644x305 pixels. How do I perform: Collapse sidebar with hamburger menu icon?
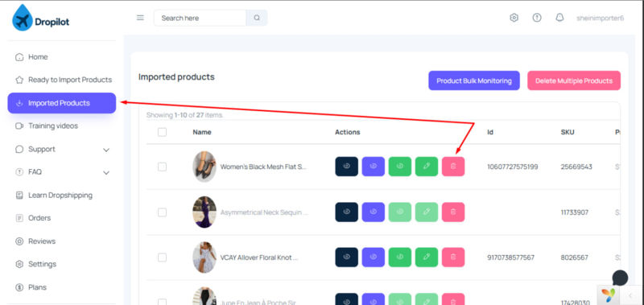pyautogui.click(x=140, y=18)
